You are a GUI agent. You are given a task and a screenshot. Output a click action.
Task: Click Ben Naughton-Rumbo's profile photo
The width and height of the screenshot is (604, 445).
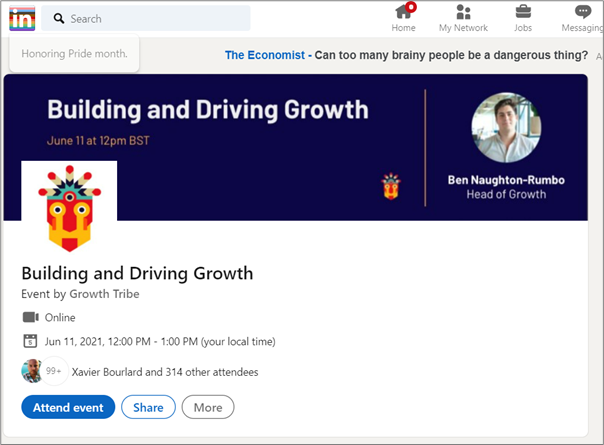[506, 128]
